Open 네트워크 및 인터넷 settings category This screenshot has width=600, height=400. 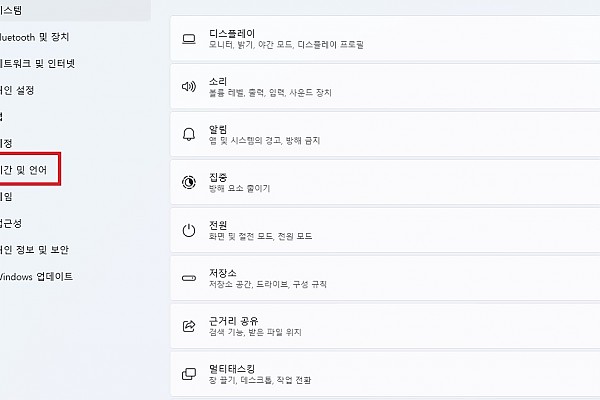click(x=38, y=64)
